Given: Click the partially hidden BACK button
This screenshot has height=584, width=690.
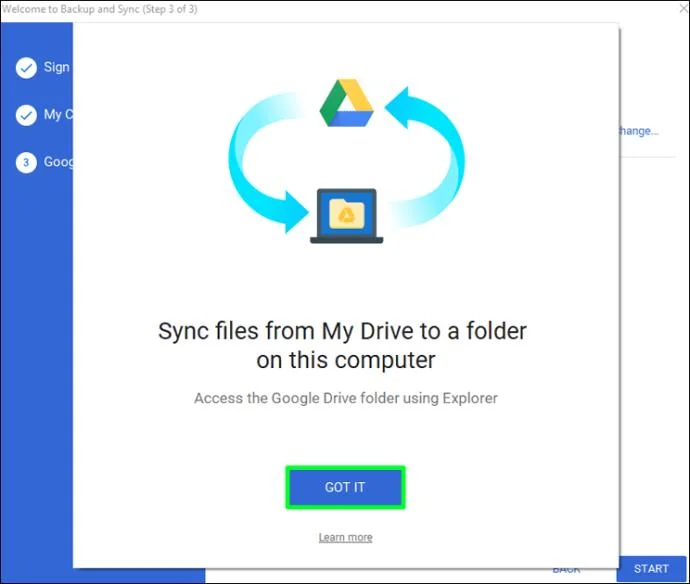Looking at the screenshot, I should 566,570.
